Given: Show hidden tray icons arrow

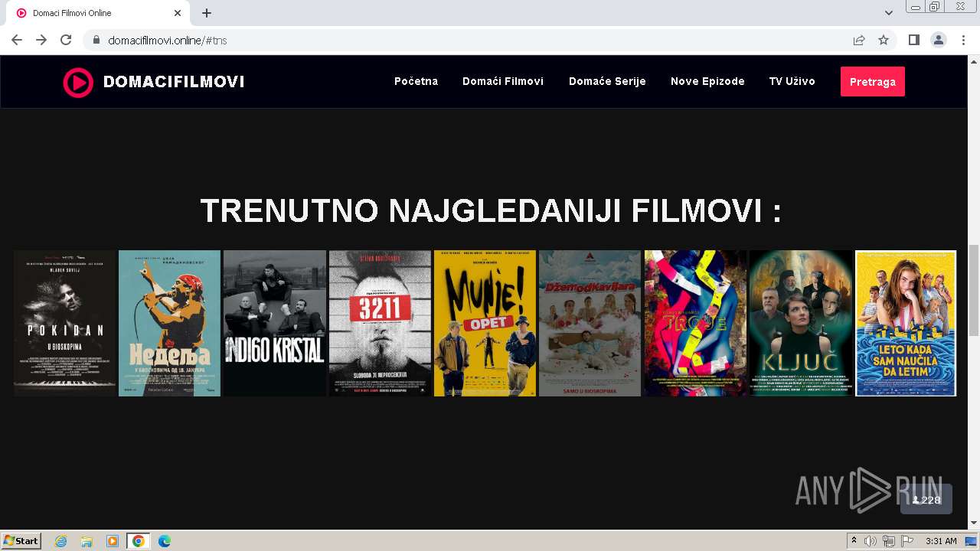Looking at the screenshot, I should (854, 541).
